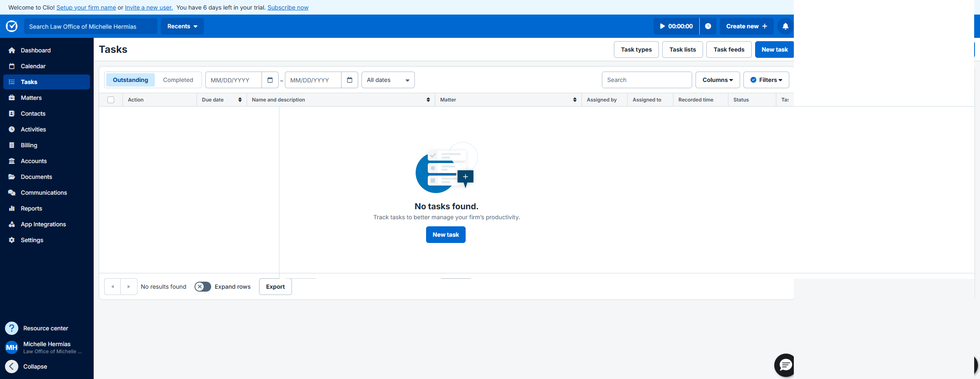
Task: Collapse the sidebar with arrow icon
Action: point(12,367)
